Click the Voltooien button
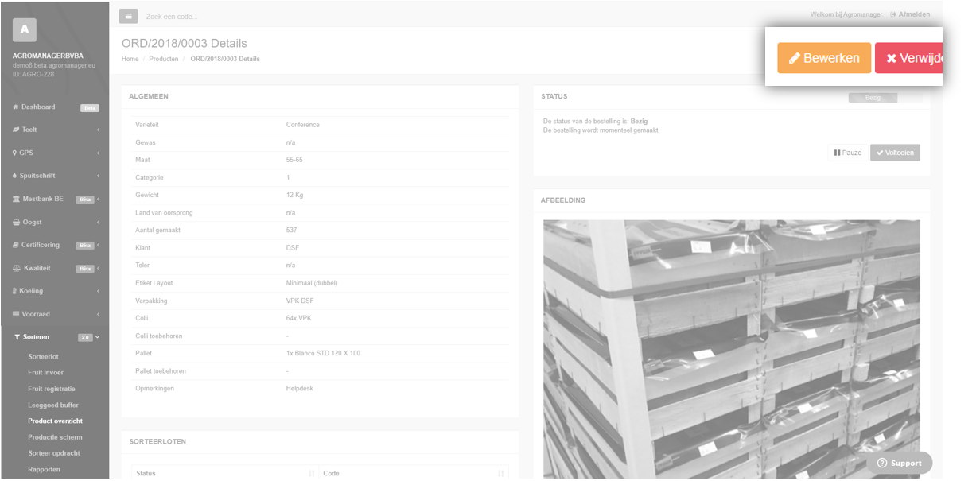Image resolution: width=980 pixels, height=481 pixels. click(895, 153)
